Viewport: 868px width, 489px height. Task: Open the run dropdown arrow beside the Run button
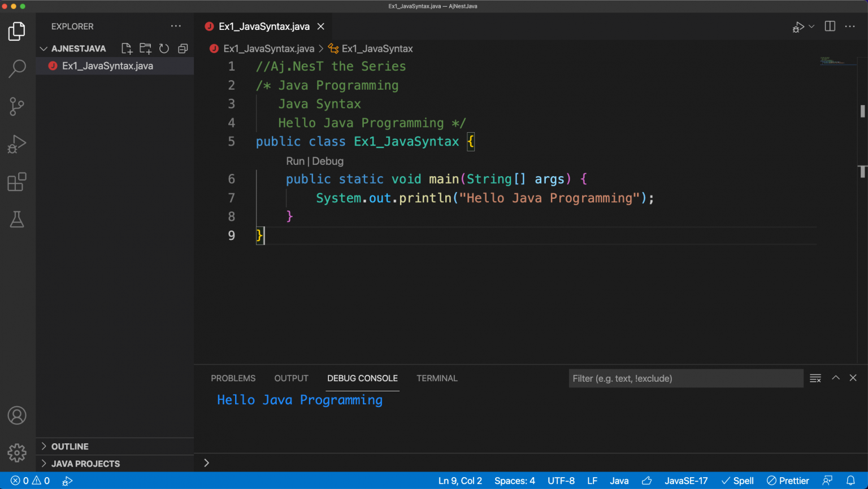811,27
